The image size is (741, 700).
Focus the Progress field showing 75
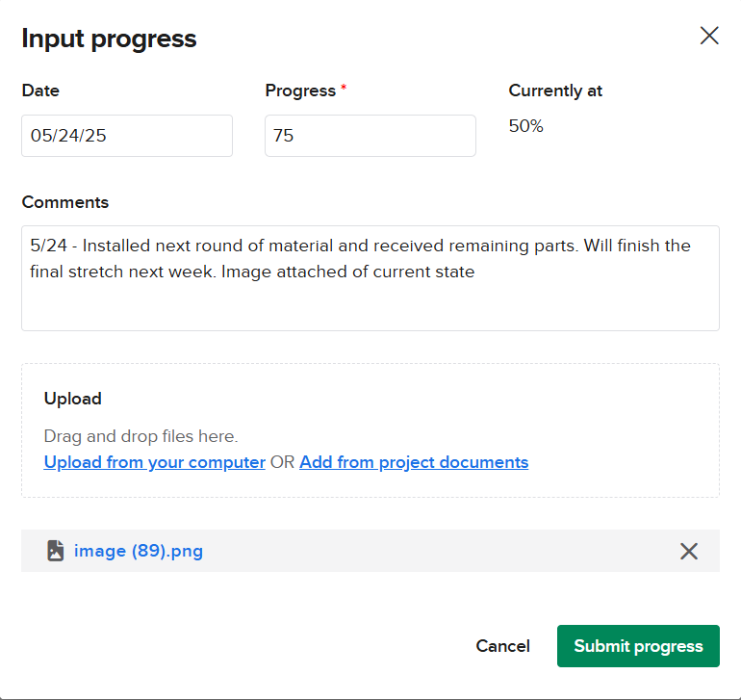tap(370, 136)
